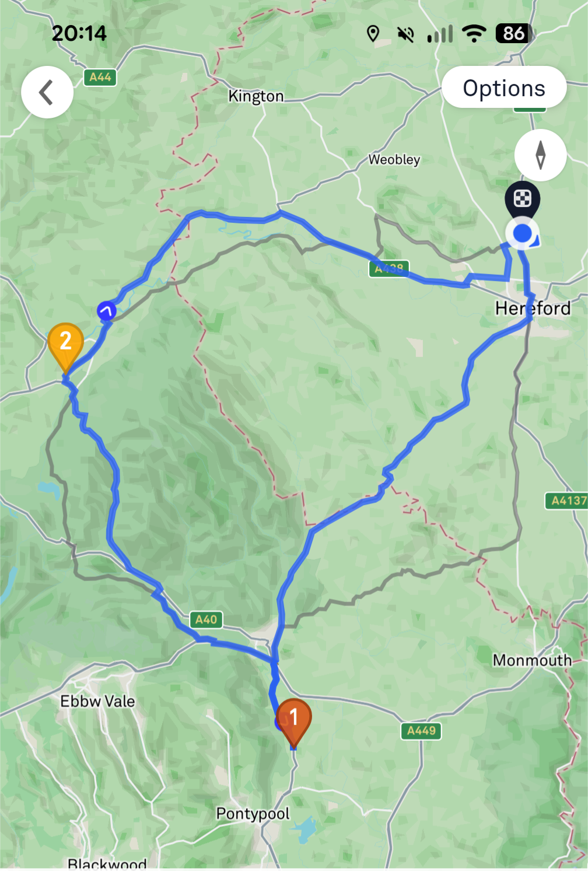The height and width of the screenshot is (871, 588).
Task: Tap the compass orientation button
Action: (x=540, y=155)
